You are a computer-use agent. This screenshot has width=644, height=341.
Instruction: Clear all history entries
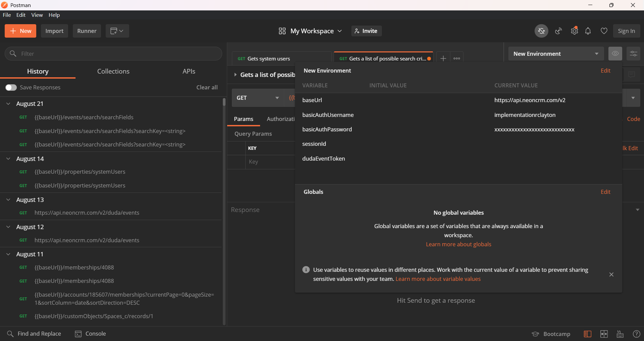coord(207,87)
